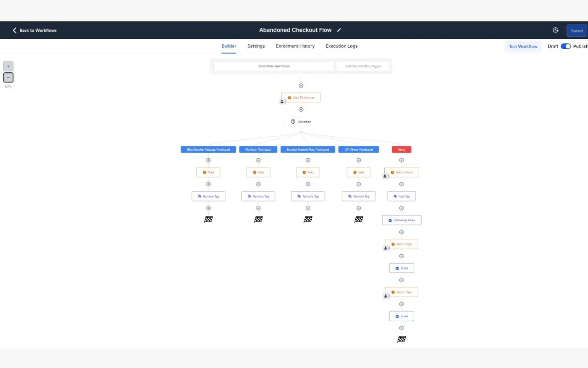Open the Wait 2 Hours step
588x368 pixels.
tap(402, 172)
